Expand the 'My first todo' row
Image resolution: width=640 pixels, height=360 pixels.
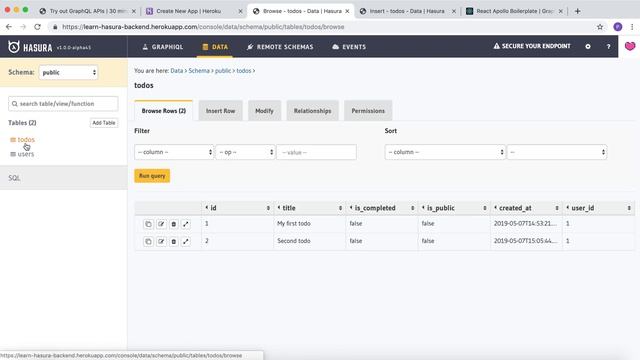coord(186,224)
